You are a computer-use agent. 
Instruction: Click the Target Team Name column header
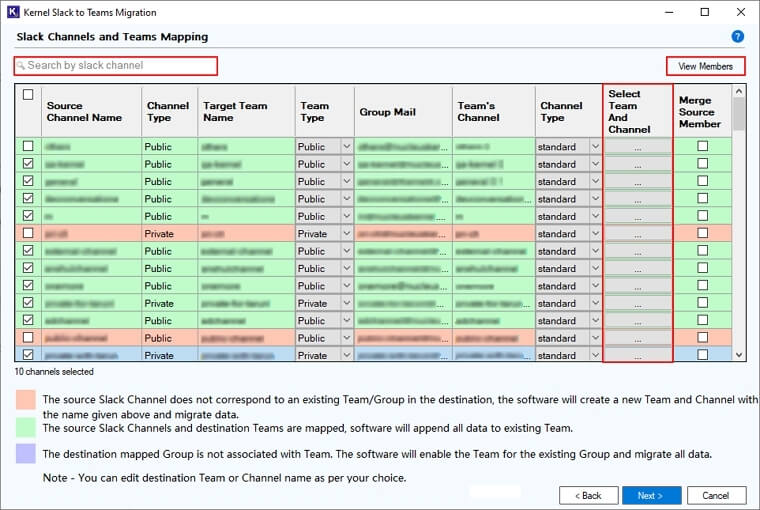coord(246,112)
